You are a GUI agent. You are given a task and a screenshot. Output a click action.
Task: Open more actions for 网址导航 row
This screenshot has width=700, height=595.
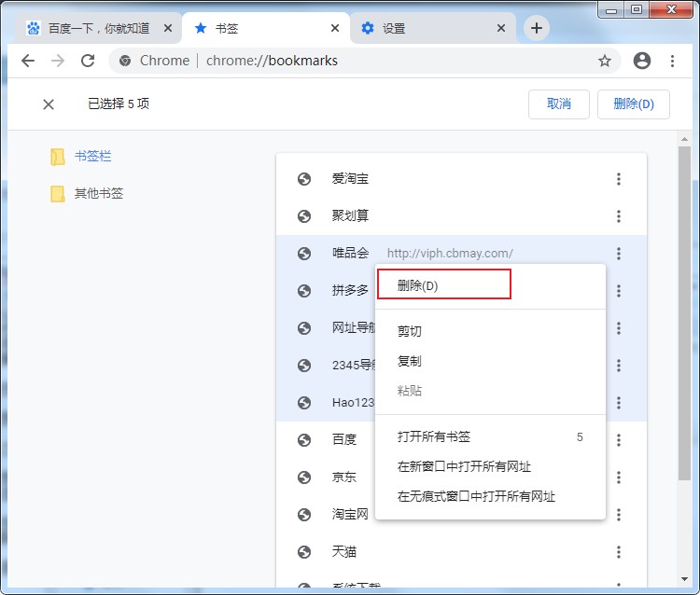pyautogui.click(x=618, y=328)
